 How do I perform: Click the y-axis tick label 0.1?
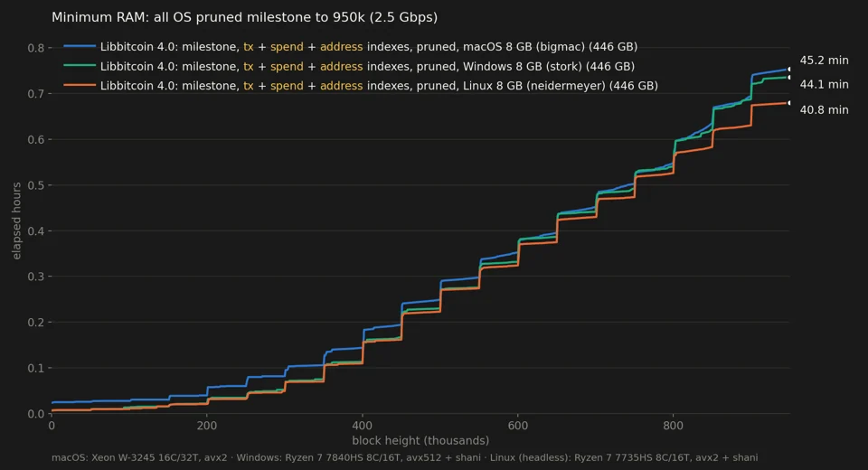(36, 368)
